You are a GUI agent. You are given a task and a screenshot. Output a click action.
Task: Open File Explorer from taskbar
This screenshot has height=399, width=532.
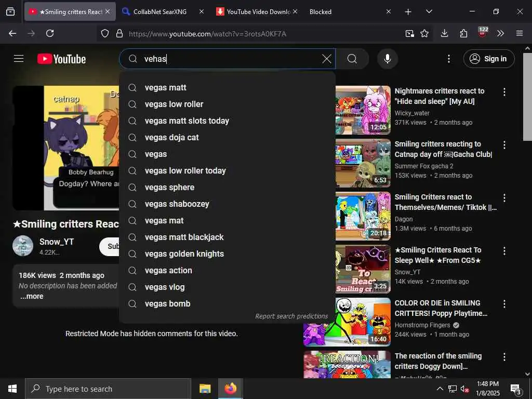205,389
